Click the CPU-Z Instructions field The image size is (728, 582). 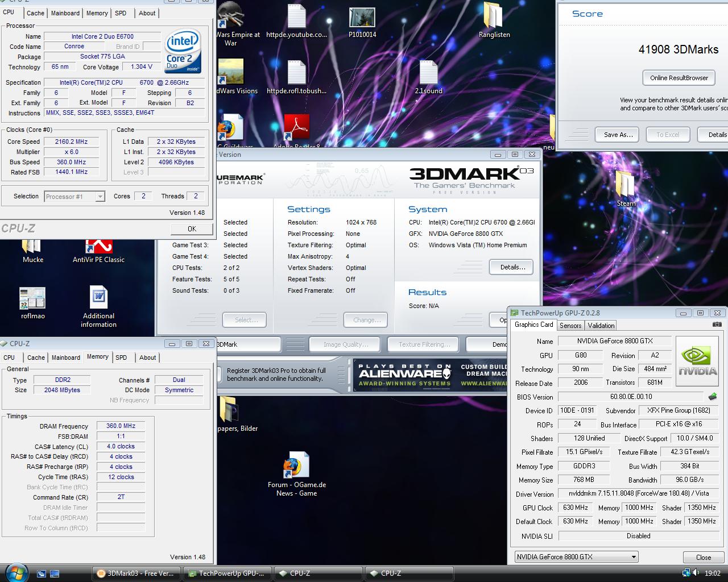125,113
